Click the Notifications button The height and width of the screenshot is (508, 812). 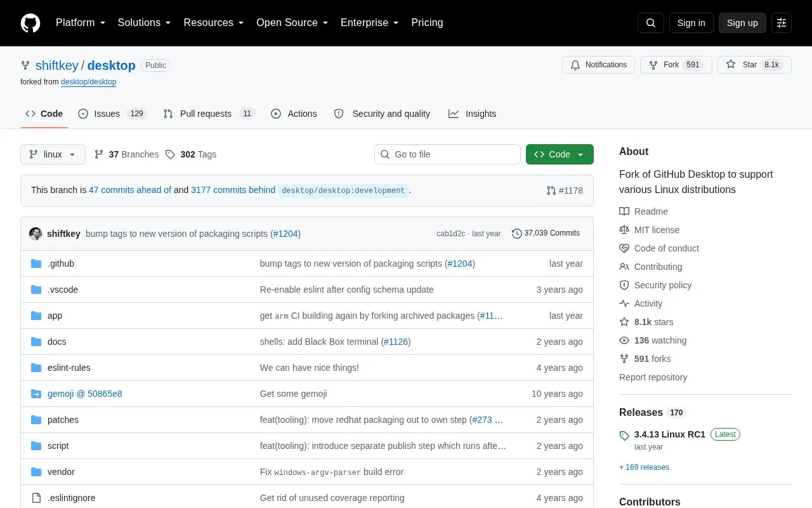pyautogui.click(x=598, y=65)
